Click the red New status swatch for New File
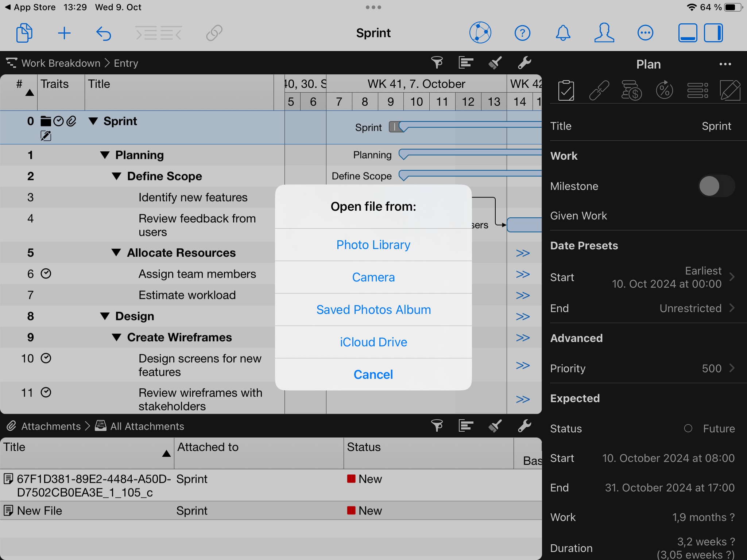 (351, 510)
